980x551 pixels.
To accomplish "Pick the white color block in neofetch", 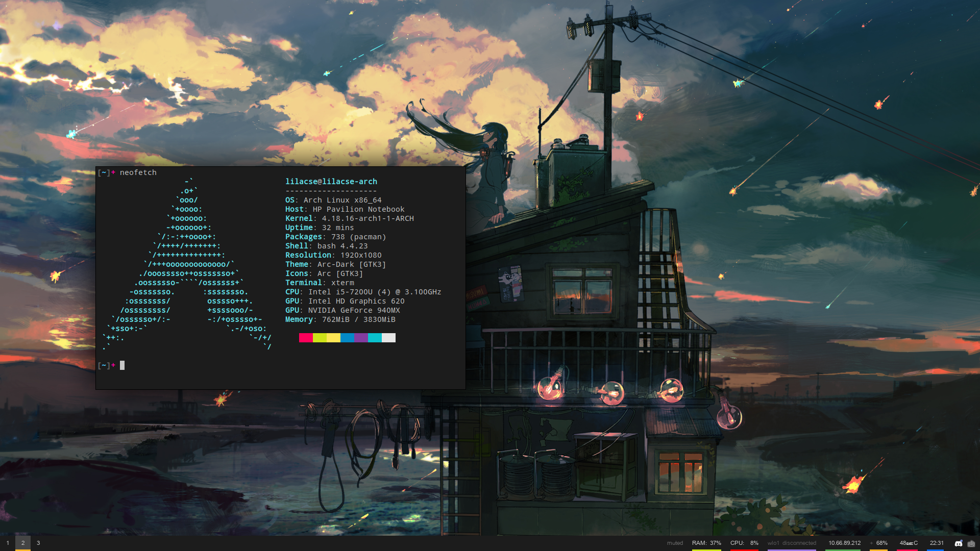I will pyautogui.click(x=388, y=338).
